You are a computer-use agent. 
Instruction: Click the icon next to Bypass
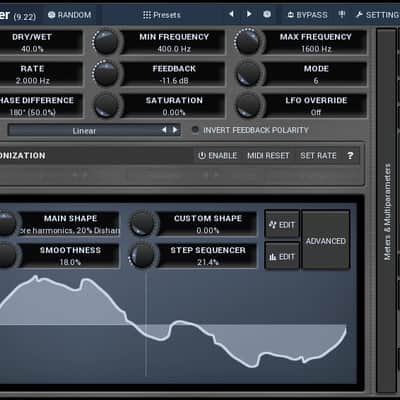coord(342,14)
